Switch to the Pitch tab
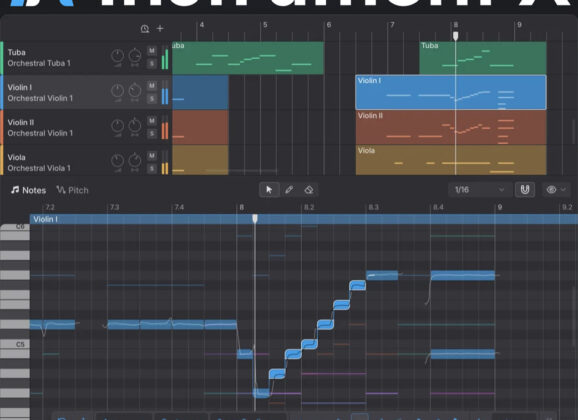 click(72, 190)
